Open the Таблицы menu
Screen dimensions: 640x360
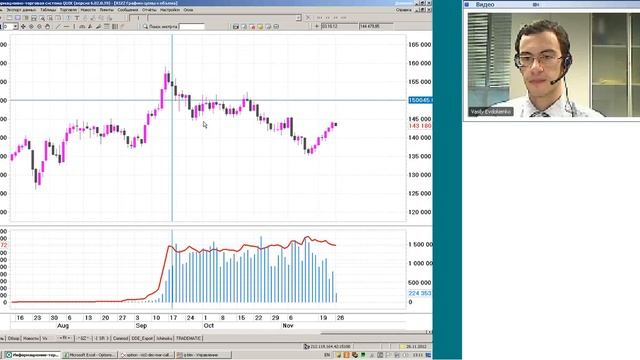pos(48,10)
